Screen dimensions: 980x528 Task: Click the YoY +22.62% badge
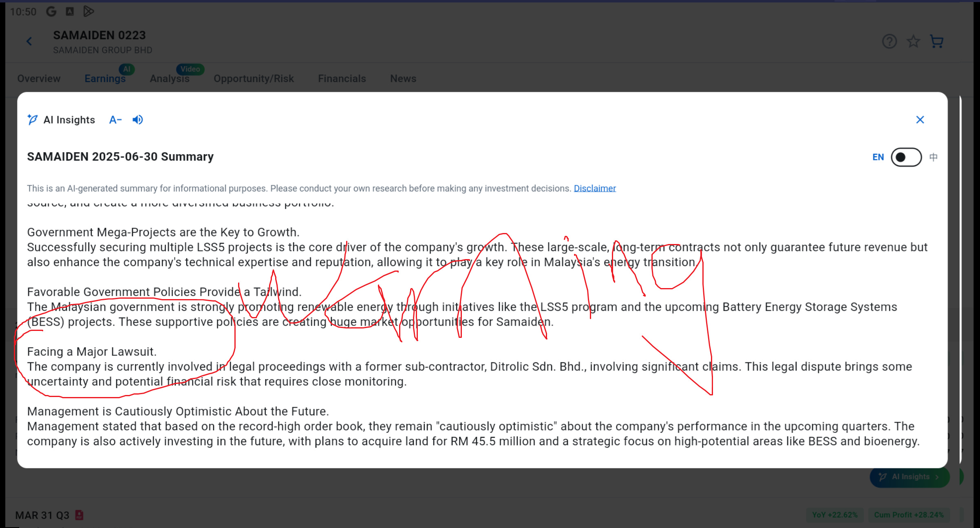pos(834,515)
